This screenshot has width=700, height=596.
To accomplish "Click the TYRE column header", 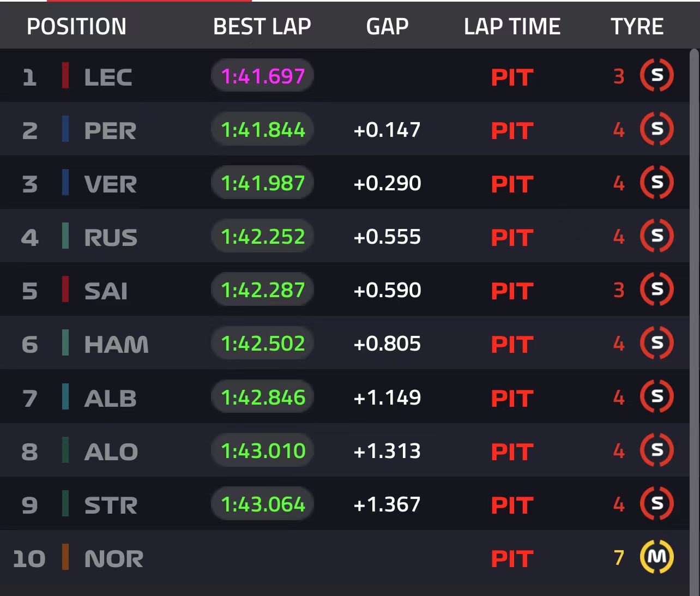I will (x=637, y=27).
